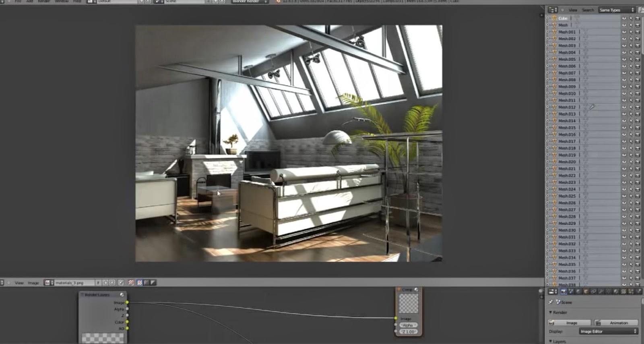Open the Object Data properties tab

coord(609,291)
